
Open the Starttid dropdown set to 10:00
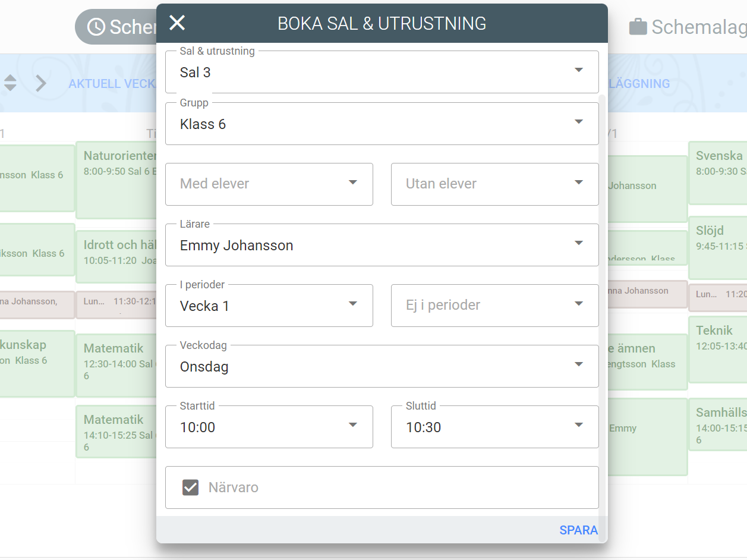tap(269, 427)
